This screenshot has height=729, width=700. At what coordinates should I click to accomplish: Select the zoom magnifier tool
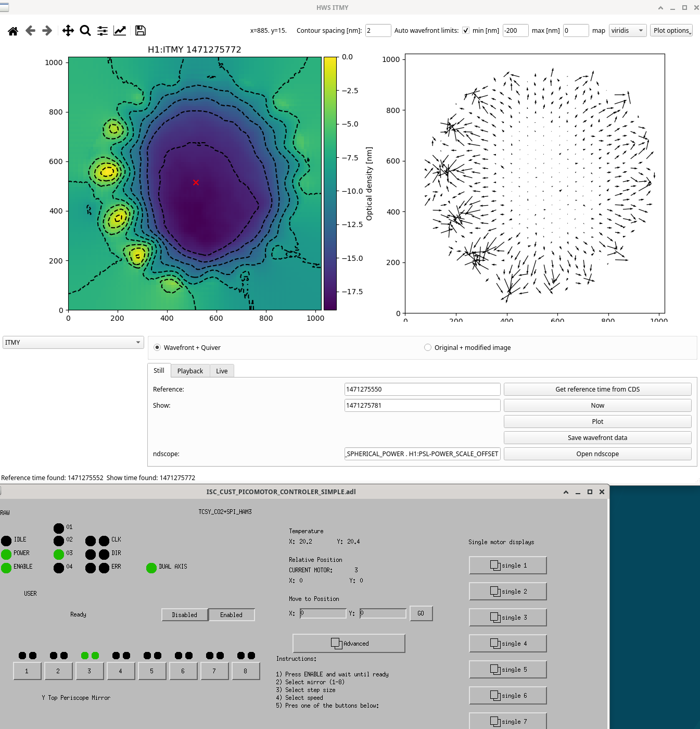85,31
